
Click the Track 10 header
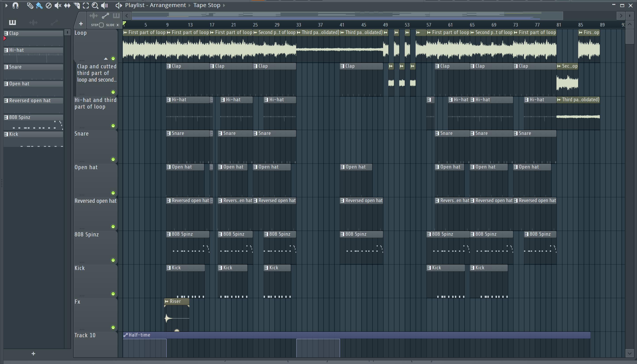pos(96,345)
